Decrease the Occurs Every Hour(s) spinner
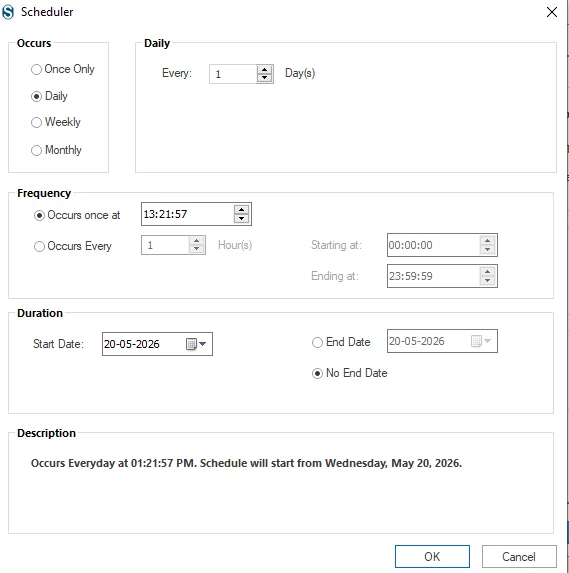 click(x=197, y=249)
